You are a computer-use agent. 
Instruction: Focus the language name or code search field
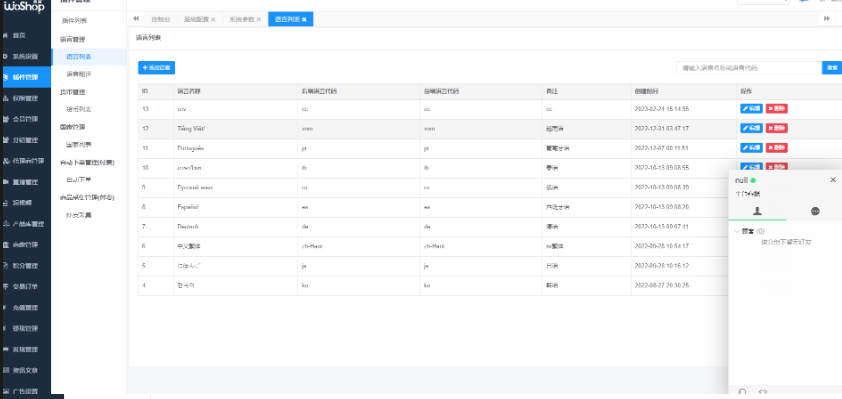[749, 68]
